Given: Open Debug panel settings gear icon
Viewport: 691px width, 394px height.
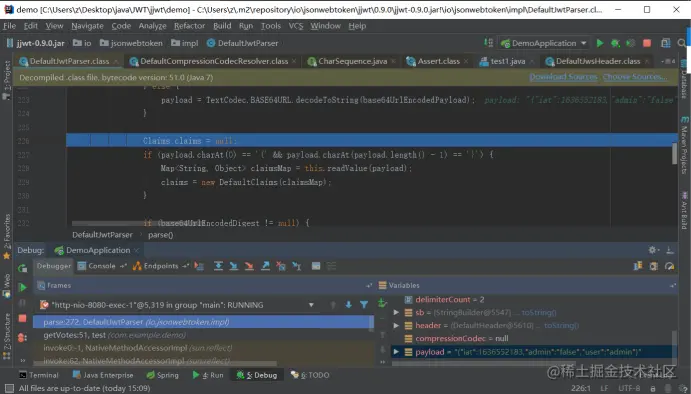Looking at the screenshot, I should [x=653, y=250].
